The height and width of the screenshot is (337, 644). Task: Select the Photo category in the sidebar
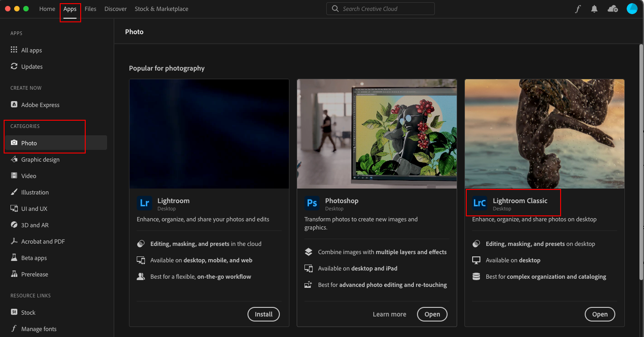point(28,143)
